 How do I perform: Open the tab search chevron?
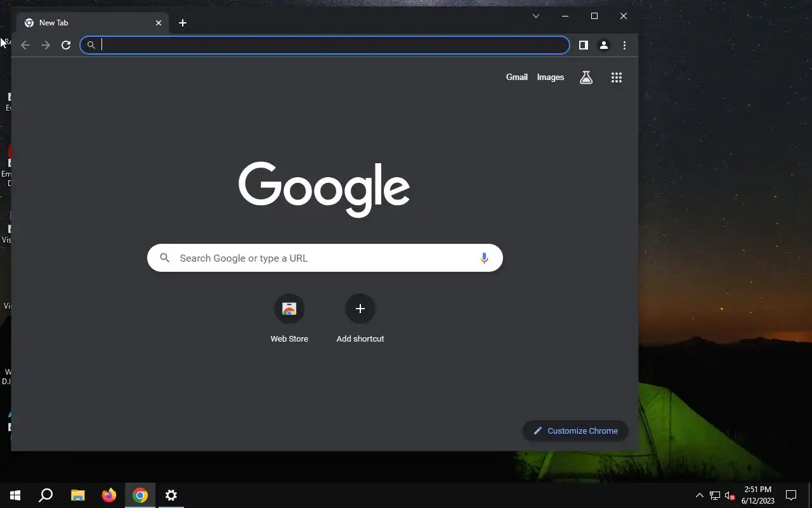(x=536, y=16)
